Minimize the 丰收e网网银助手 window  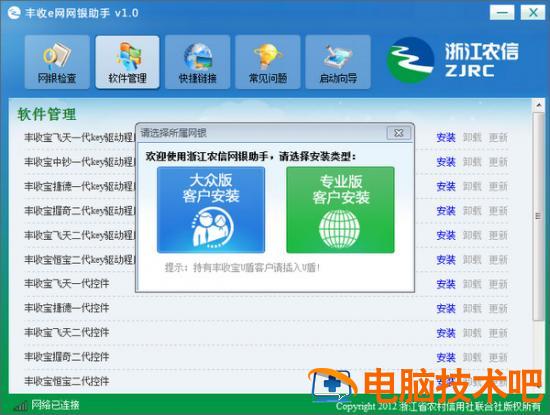tap(502, 13)
